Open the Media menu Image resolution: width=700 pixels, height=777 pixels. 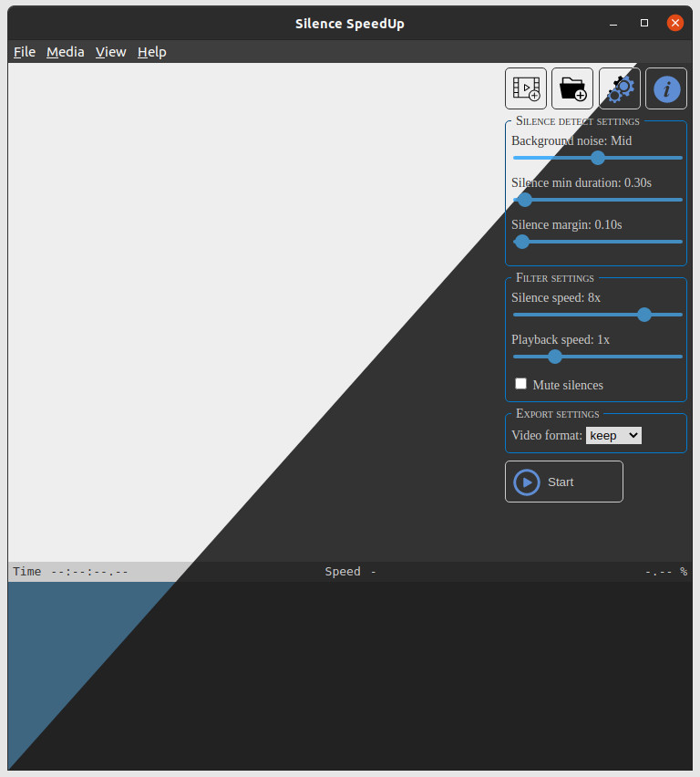[x=65, y=52]
